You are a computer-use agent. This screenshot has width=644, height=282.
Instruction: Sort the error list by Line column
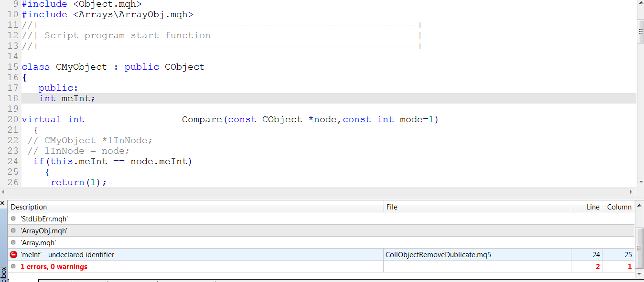pyautogui.click(x=587, y=207)
